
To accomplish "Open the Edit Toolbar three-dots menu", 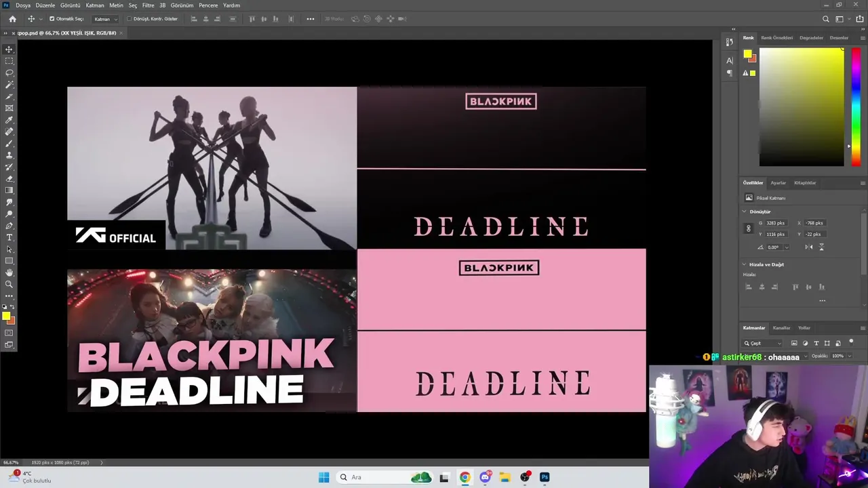I will (x=9, y=296).
